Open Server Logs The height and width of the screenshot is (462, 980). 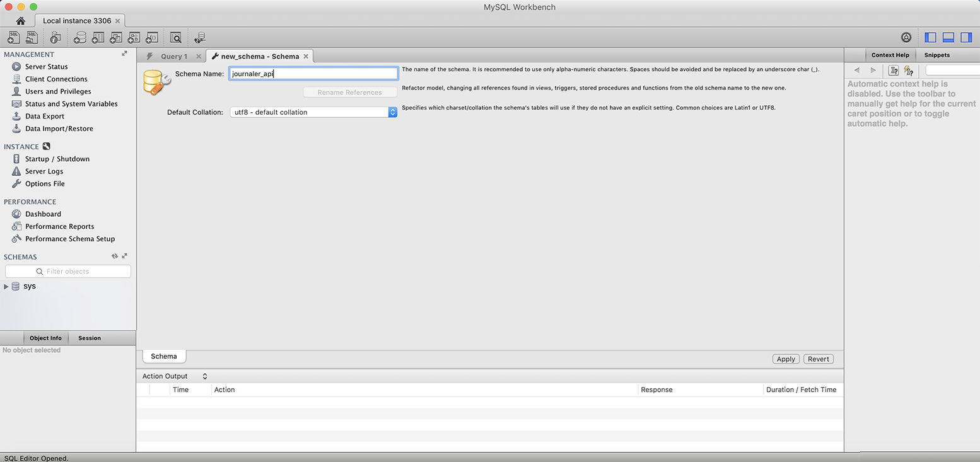pyautogui.click(x=44, y=171)
